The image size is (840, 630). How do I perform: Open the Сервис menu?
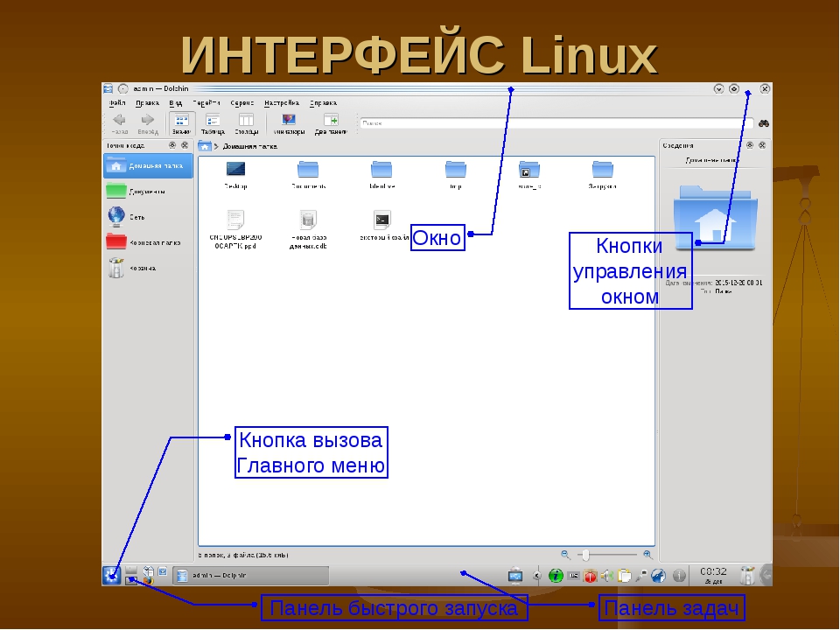pyautogui.click(x=241, y=103)
